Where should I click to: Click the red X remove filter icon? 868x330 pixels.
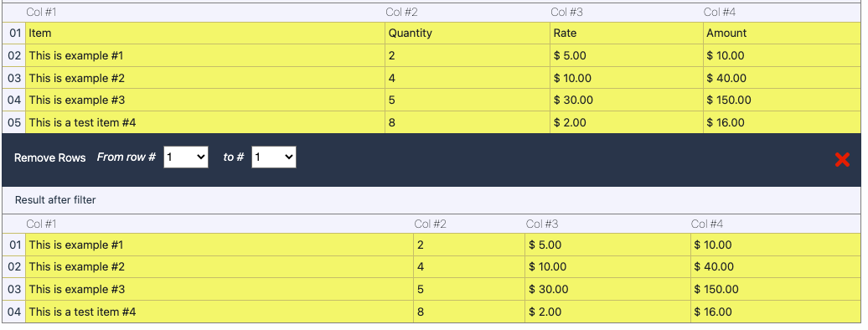pyautogui.click(x=842, y=159)
